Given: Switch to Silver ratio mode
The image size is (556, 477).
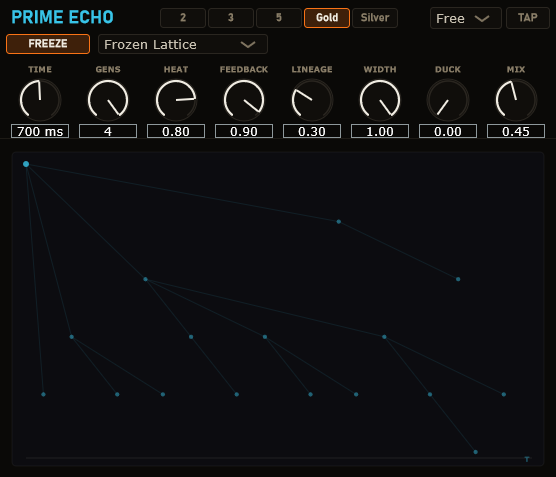Looking at the screenshot, I should 375,18.
